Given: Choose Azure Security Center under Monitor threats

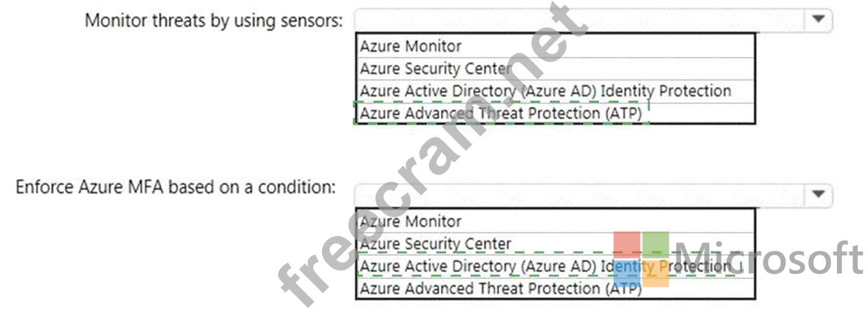Looking at the screenshot, I should pos(436,68).
